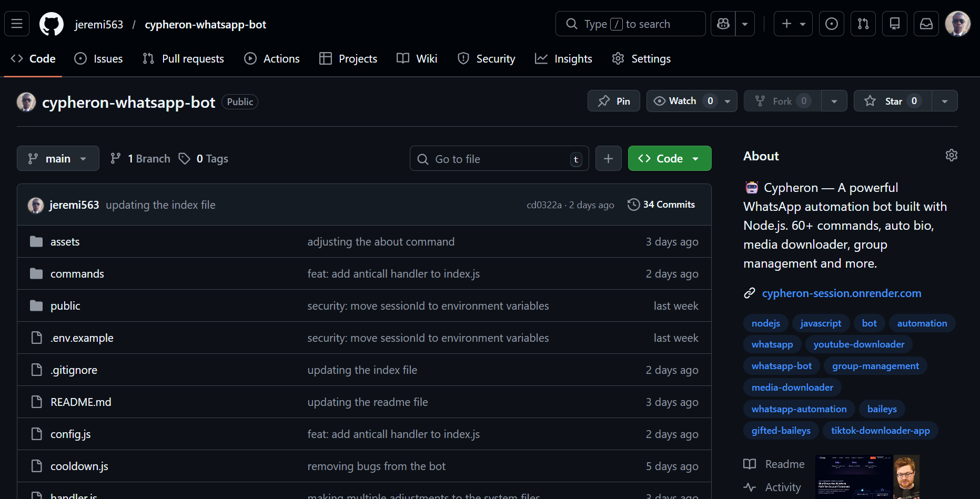Viewport: 980px width, 499px height.
Task: Open pull requests icon in header
Action: 863,24
